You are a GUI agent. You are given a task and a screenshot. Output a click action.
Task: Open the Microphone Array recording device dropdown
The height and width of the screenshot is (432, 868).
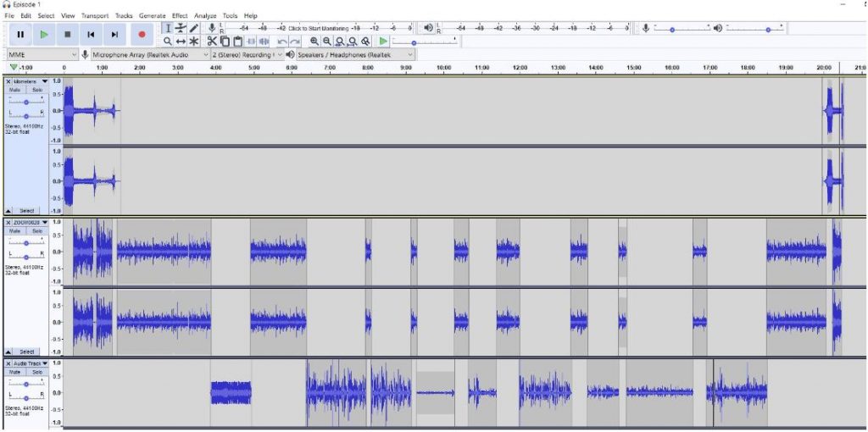147,55
